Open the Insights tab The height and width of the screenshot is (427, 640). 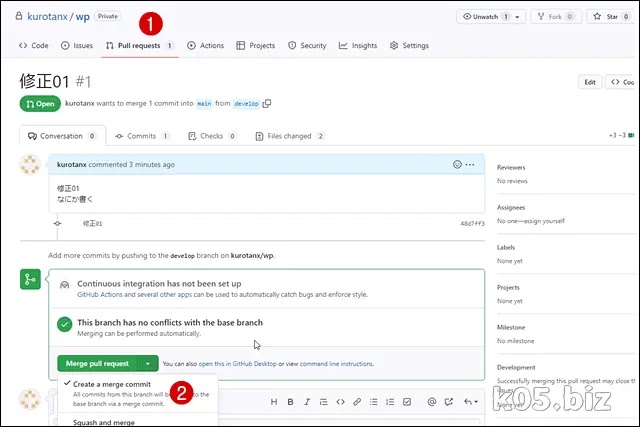coord(358,46)
